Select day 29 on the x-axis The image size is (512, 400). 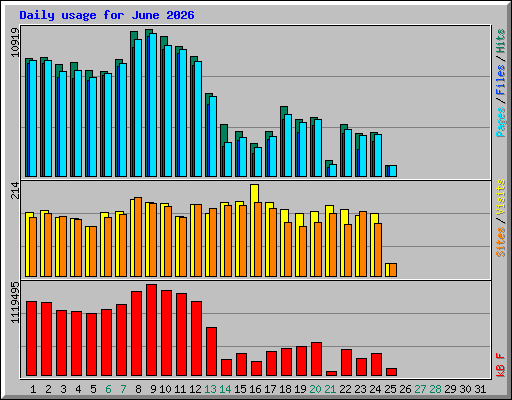(450, 389)
